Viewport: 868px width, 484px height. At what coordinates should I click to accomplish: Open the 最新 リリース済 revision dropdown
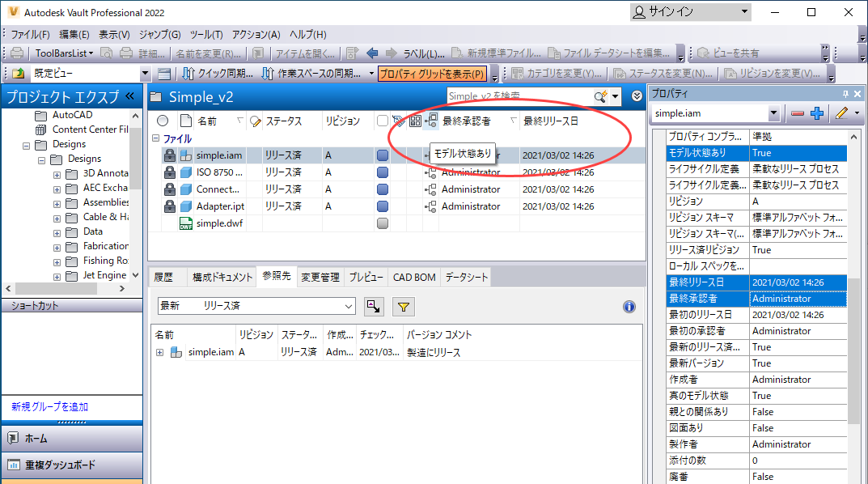tap(348, 306)
